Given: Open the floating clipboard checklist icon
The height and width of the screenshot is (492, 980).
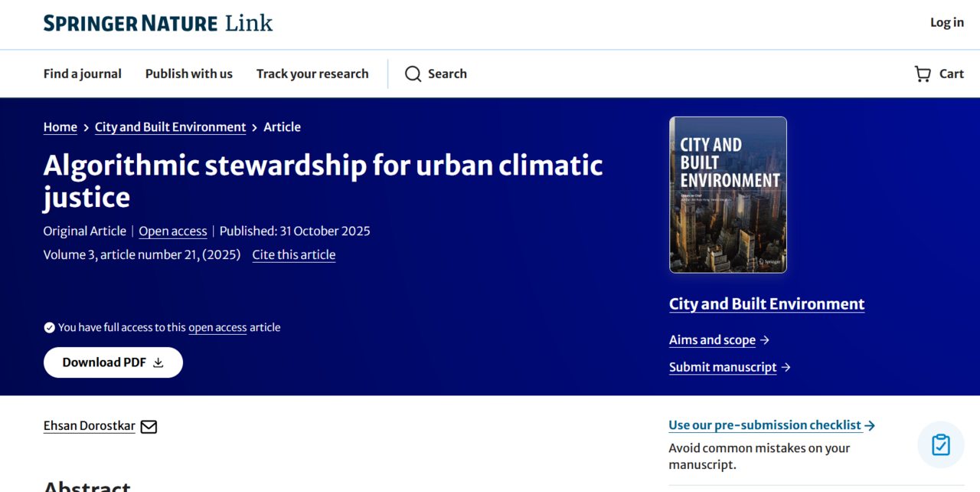Looking at the screenshot, I should (940, 444).
